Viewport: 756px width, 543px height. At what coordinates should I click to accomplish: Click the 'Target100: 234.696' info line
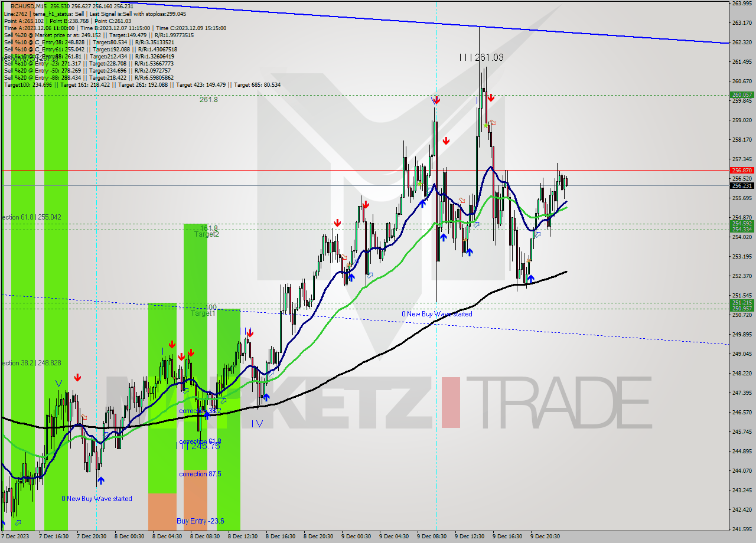(x=142, y=85)
